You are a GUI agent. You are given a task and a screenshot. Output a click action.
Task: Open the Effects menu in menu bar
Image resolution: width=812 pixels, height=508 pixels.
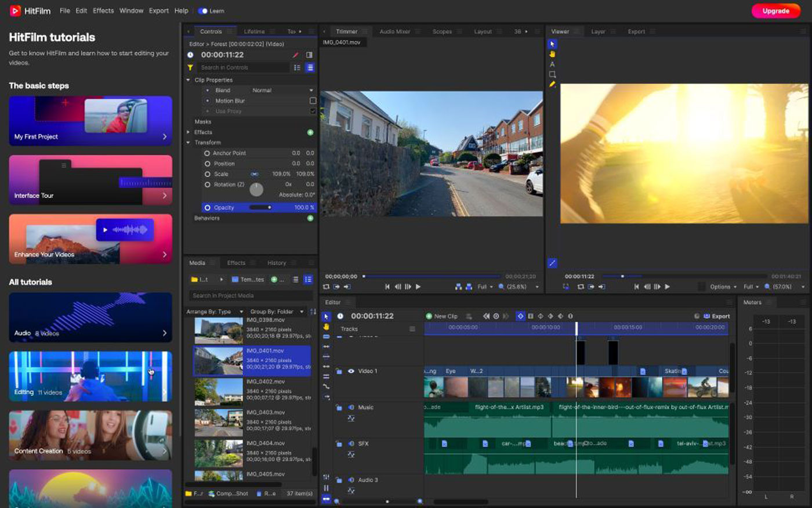(103, 11)
